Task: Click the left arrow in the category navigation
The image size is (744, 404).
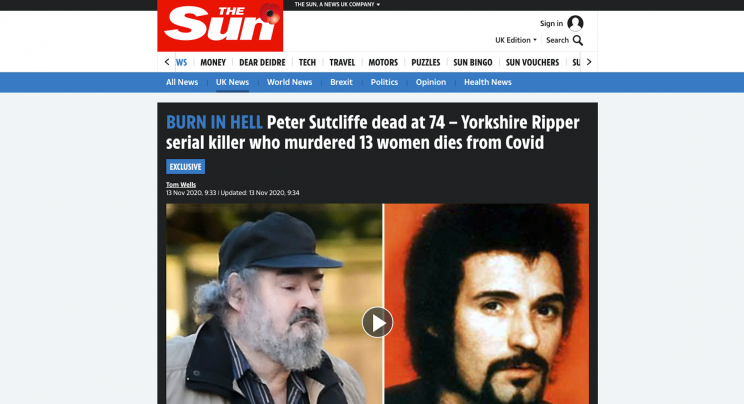Action: click(x=167, y=62)
